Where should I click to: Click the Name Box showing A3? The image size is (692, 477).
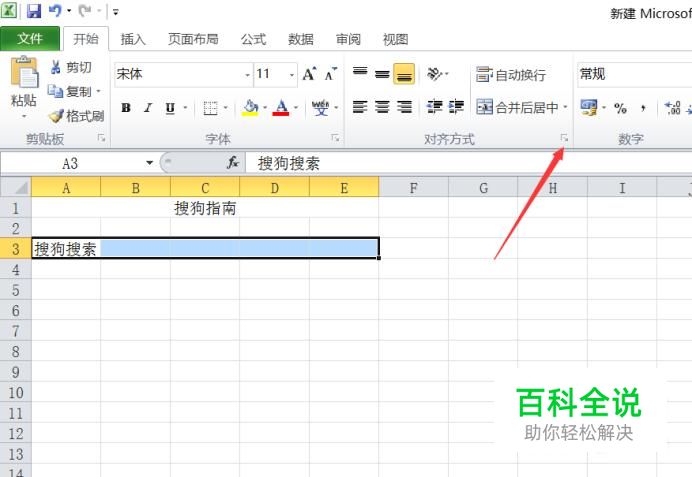click(71, 164)
